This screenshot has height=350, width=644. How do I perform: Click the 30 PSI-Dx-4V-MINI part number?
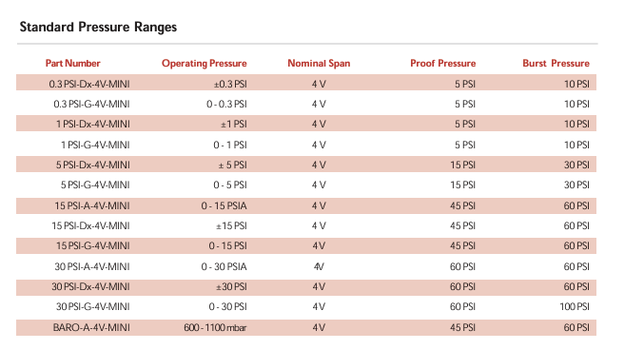(90, 286)
